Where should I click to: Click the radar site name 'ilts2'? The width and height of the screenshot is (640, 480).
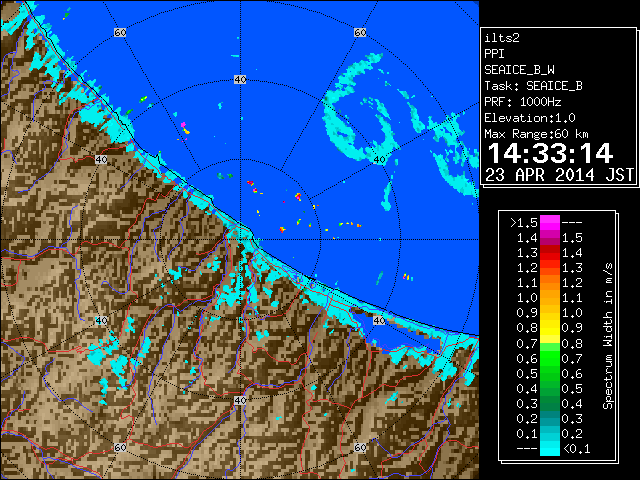pos(502,38)
